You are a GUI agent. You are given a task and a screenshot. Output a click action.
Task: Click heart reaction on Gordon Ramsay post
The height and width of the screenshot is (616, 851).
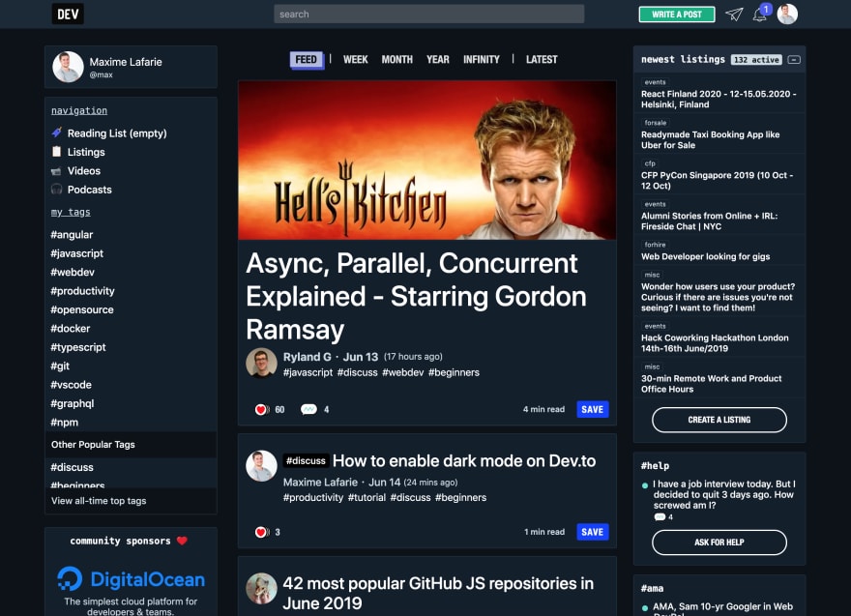pyautogui.click(x=262, y=410)
